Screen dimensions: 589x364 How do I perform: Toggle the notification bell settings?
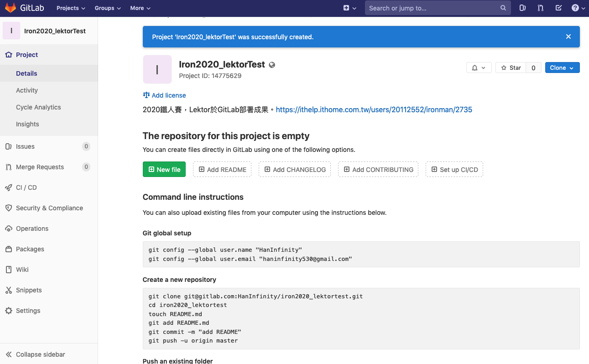[479, 67]
